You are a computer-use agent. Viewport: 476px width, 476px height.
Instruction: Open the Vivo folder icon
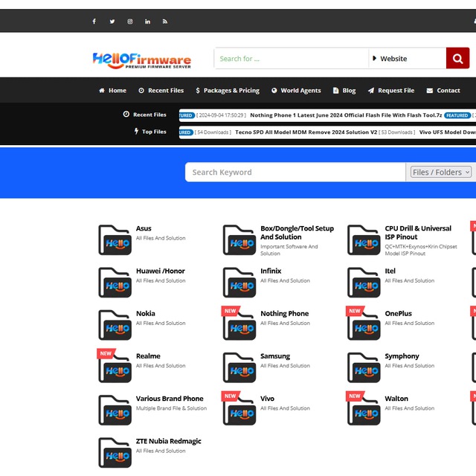click(x=239, y=410)
